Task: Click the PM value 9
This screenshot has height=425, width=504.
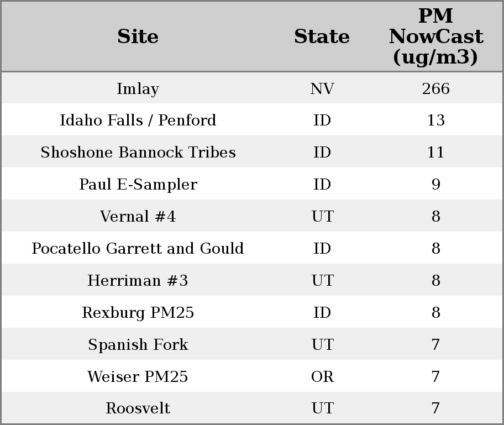Action: pyautogui.click(x=435, y=185)
